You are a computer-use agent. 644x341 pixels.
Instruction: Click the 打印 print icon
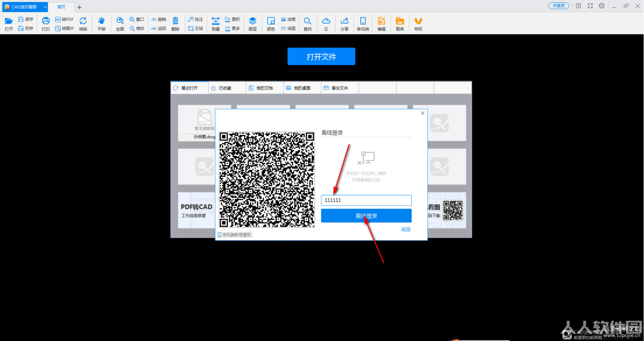click(46, 24)
